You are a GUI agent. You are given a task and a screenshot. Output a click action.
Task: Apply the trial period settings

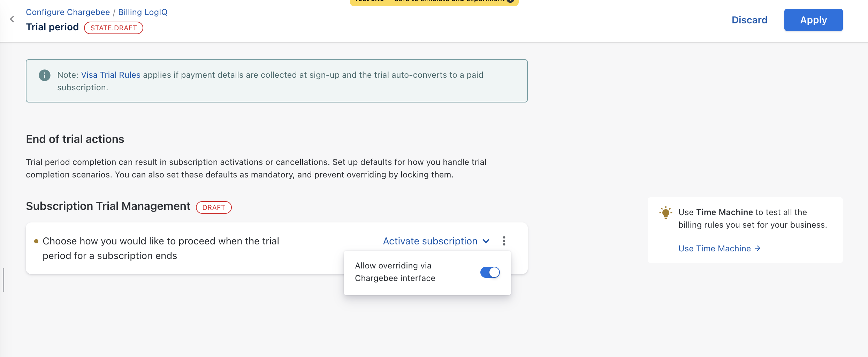813,20
